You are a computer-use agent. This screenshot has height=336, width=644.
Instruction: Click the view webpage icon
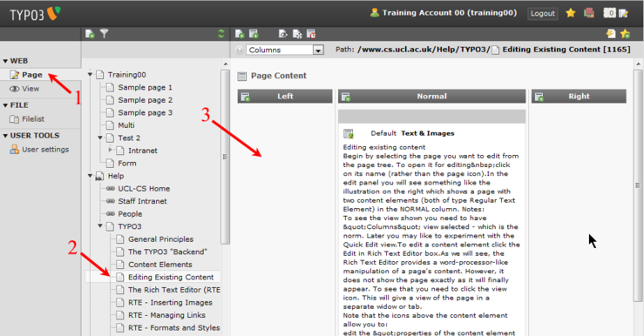tap(283, 34)
